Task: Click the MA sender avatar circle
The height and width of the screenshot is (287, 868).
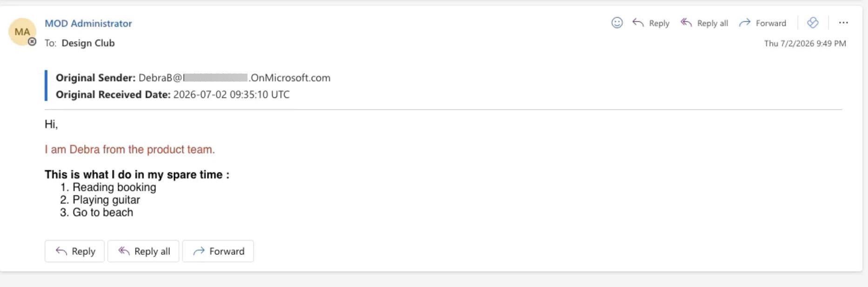Action: point(22,32)
